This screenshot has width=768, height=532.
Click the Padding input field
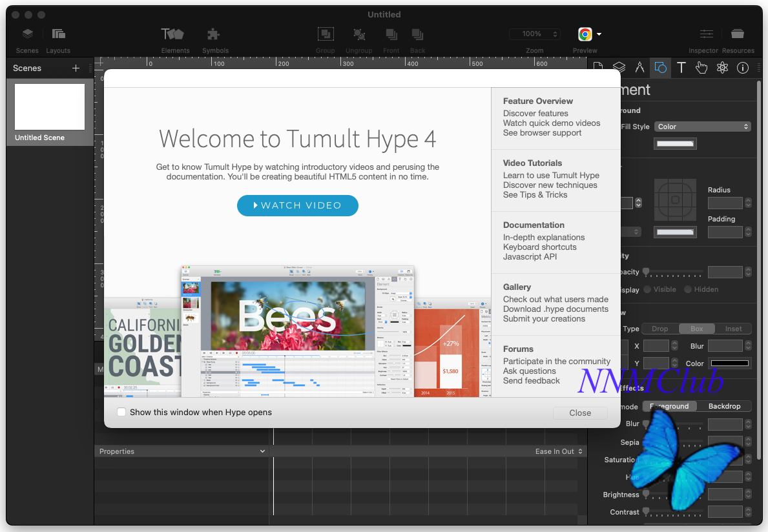pyautogui.click(x=725, y=232)
